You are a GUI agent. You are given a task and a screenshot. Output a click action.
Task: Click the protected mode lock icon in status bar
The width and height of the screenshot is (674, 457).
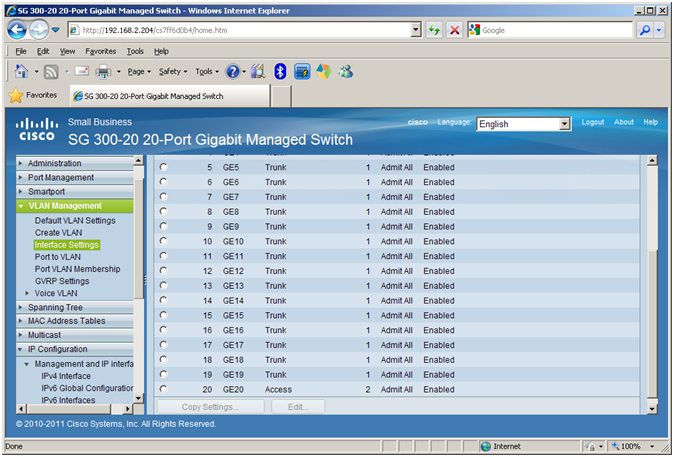point(590,446)
